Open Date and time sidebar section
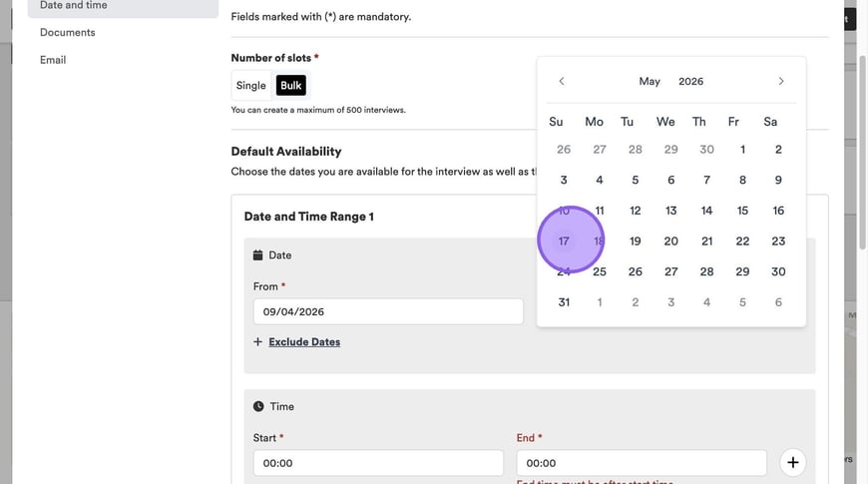The width and height of the screenshot is (868, 484). [x=74, y=6]
